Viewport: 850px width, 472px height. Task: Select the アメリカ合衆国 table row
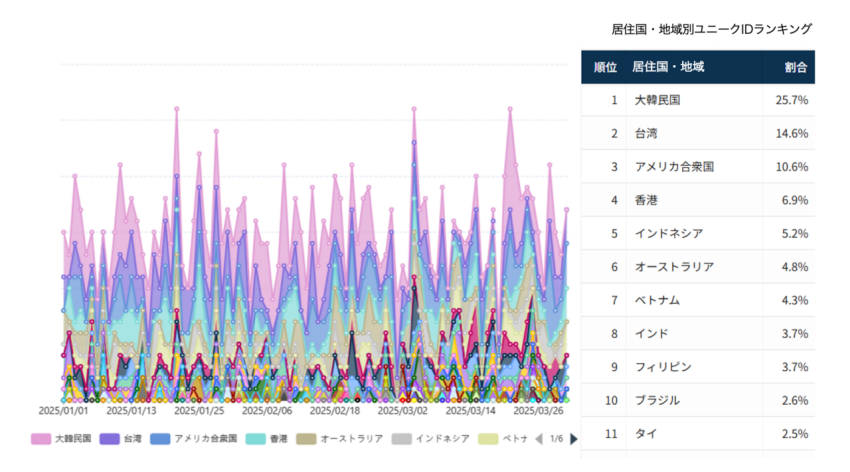pos(698,167)
